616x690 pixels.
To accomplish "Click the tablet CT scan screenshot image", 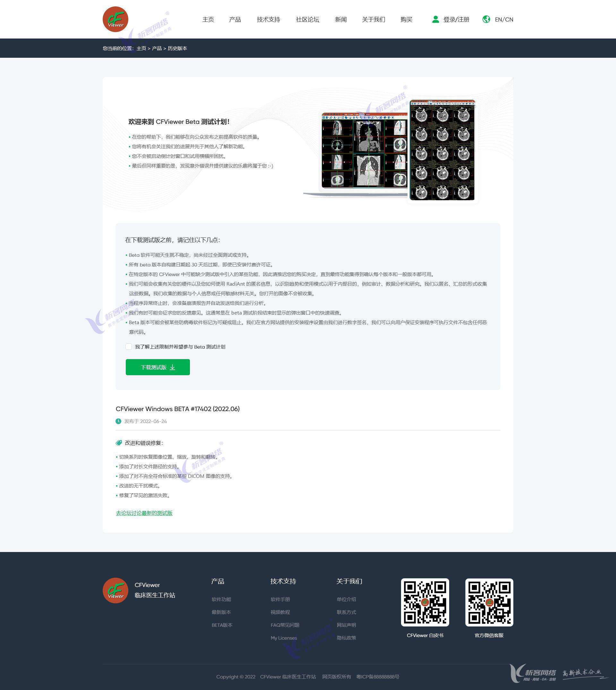I will (x=442, y=150).
